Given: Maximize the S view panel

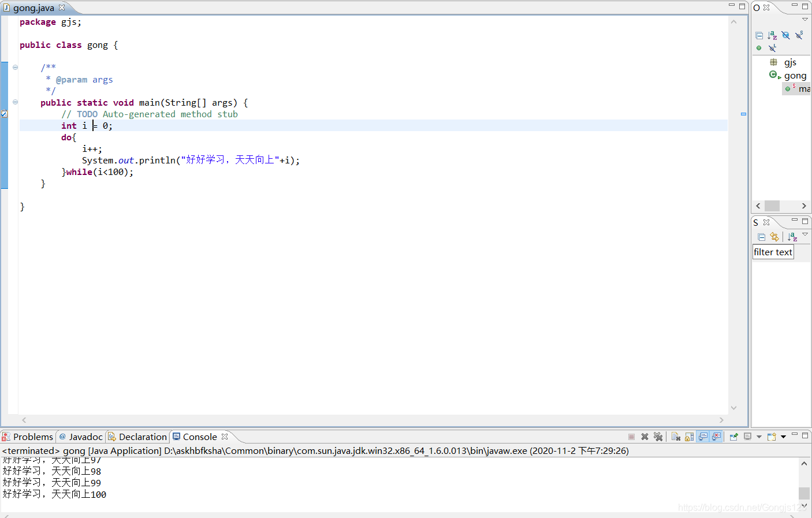Looking at the screenshot, I should coord(805,221).
